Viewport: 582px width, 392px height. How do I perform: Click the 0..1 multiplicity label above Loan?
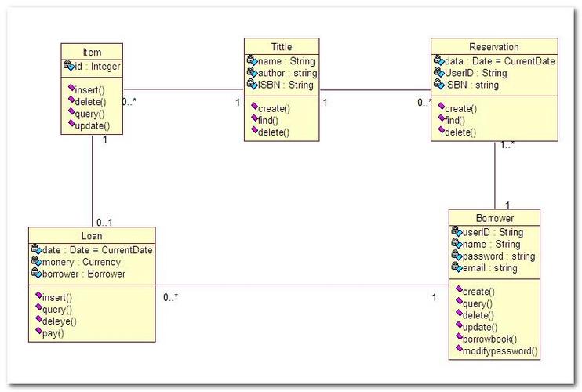[104, 222]
